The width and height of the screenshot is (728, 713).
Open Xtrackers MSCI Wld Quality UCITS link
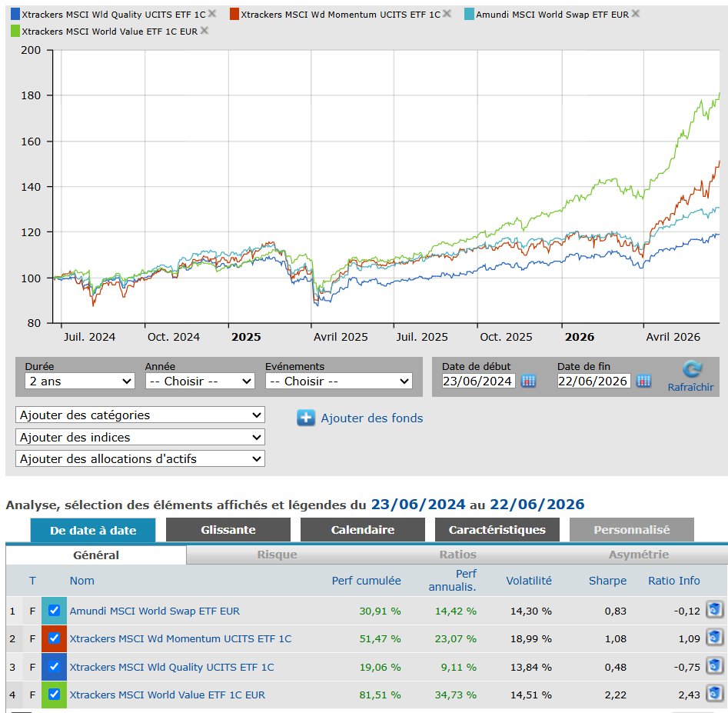point(171,667)
